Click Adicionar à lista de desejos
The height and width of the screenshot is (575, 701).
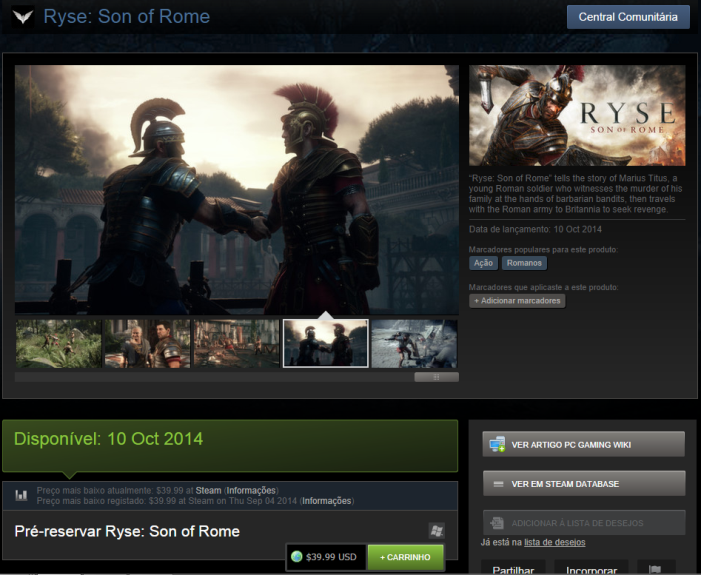[x=583, y=523]
